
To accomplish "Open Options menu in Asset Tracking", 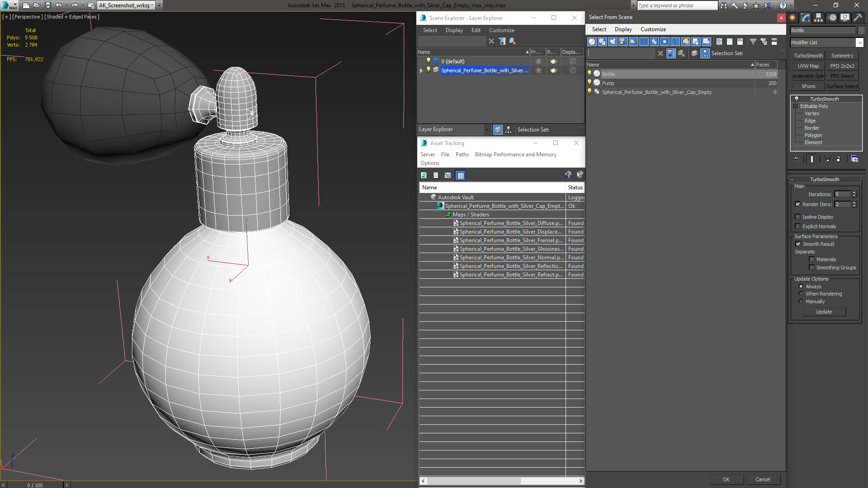I will coord(429,163).
